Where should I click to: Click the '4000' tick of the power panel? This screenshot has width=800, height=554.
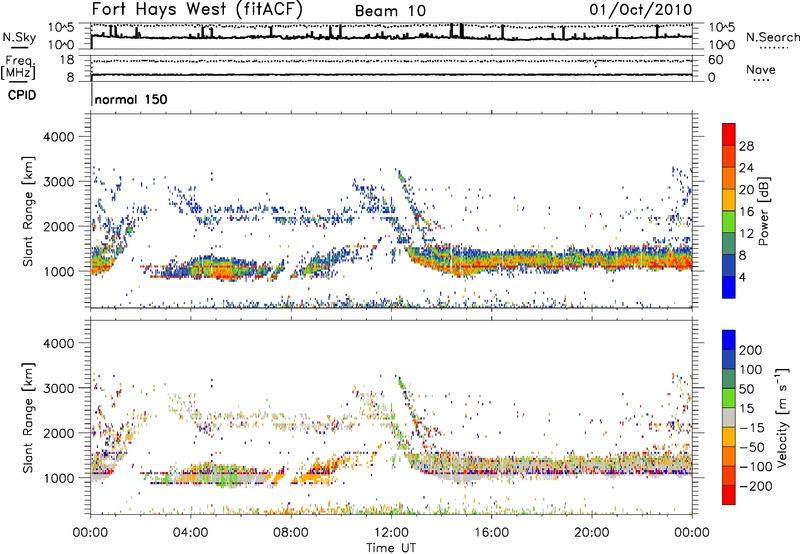tap(58, 137)
